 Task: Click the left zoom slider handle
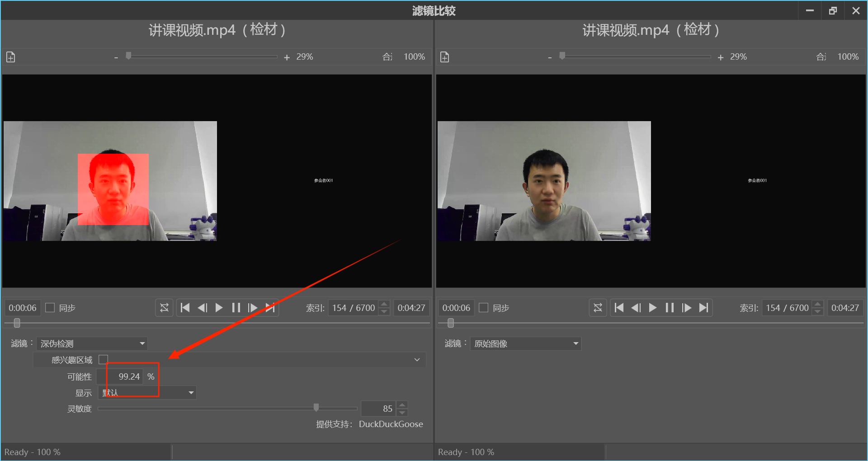pos(128,56)
